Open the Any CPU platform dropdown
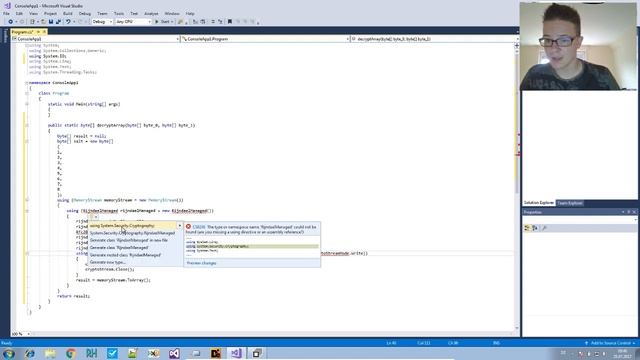 pyautogui.click(x=133, y=22)
